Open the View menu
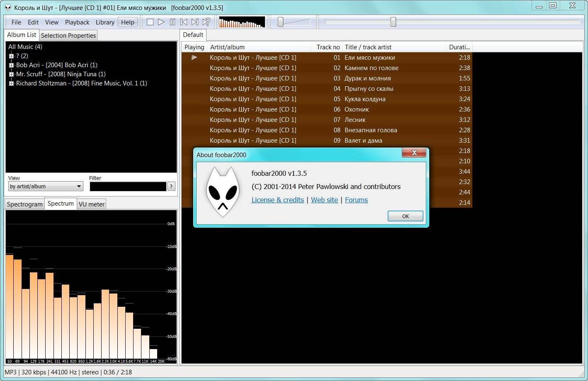 point(52,22)
